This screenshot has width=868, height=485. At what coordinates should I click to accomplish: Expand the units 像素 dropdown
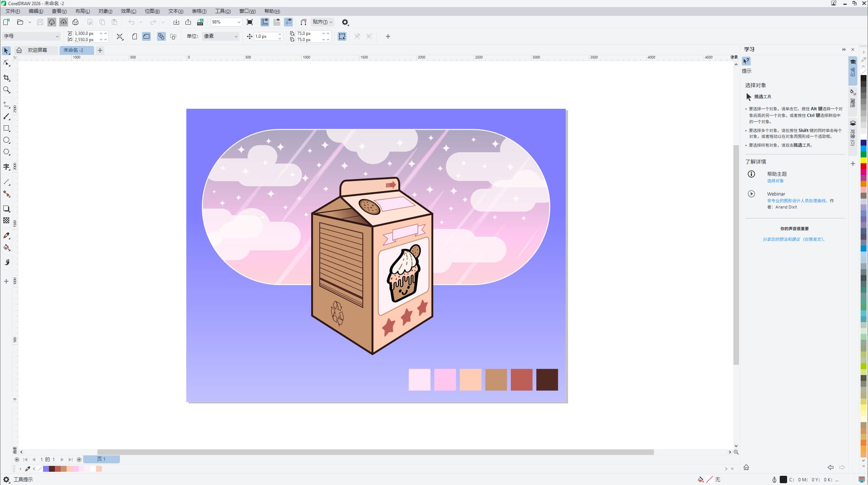point(236,36)
